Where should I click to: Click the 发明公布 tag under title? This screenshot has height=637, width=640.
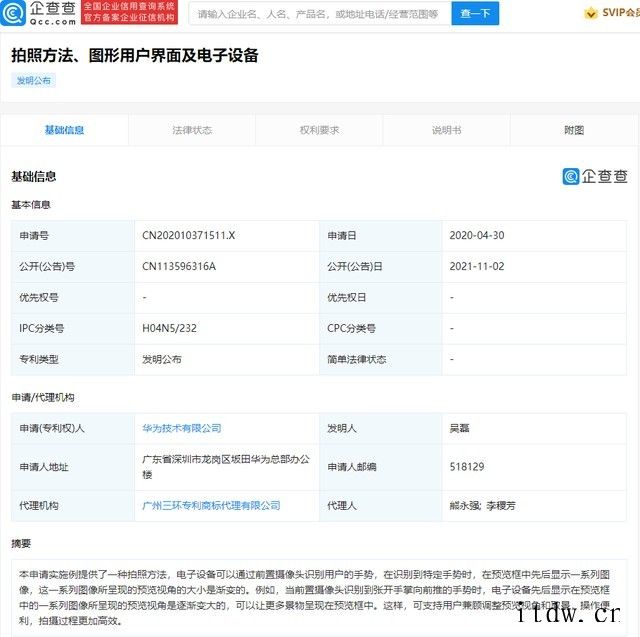coord(33,80)
